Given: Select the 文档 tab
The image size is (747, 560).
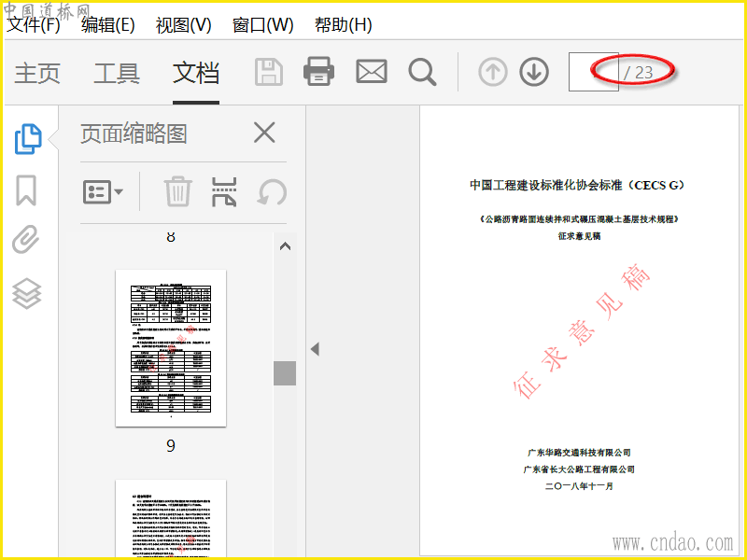Looking at the screenshot, I should coord(196,74).
